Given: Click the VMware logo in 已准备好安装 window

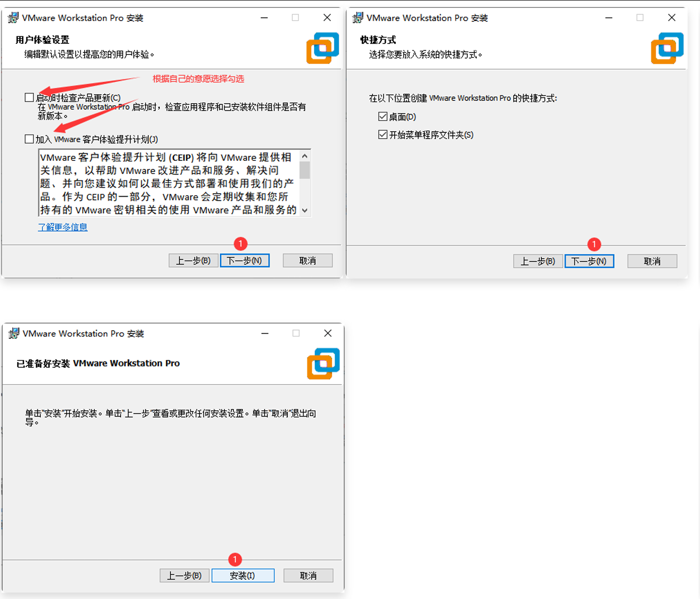Looking at the screenshot, I should (323, 364).
